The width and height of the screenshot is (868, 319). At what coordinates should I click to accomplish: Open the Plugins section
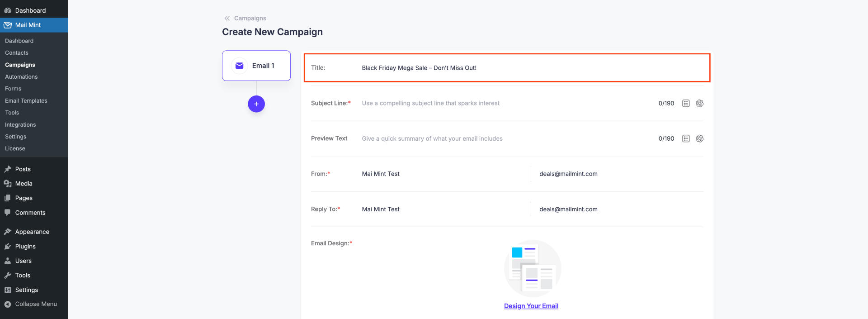point(25,246)
